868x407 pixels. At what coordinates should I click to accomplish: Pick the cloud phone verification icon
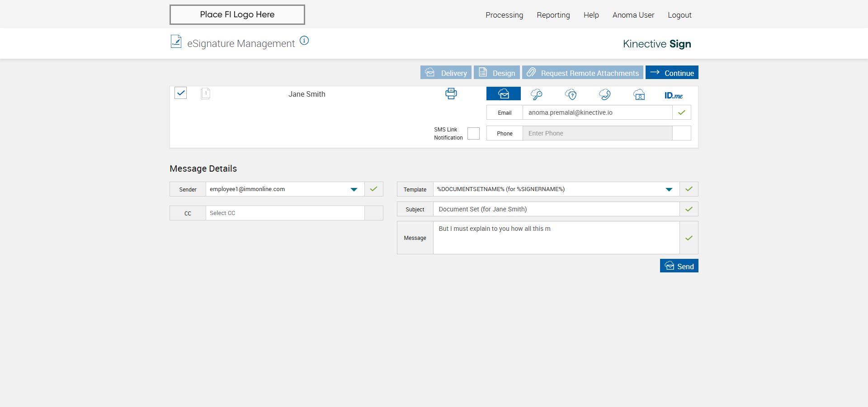pos(605,94)
